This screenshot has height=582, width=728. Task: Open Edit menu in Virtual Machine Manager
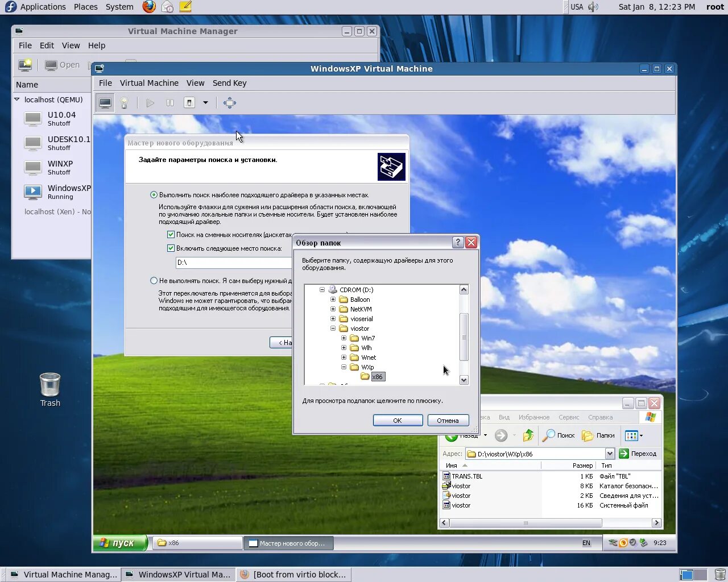[47, 45]
